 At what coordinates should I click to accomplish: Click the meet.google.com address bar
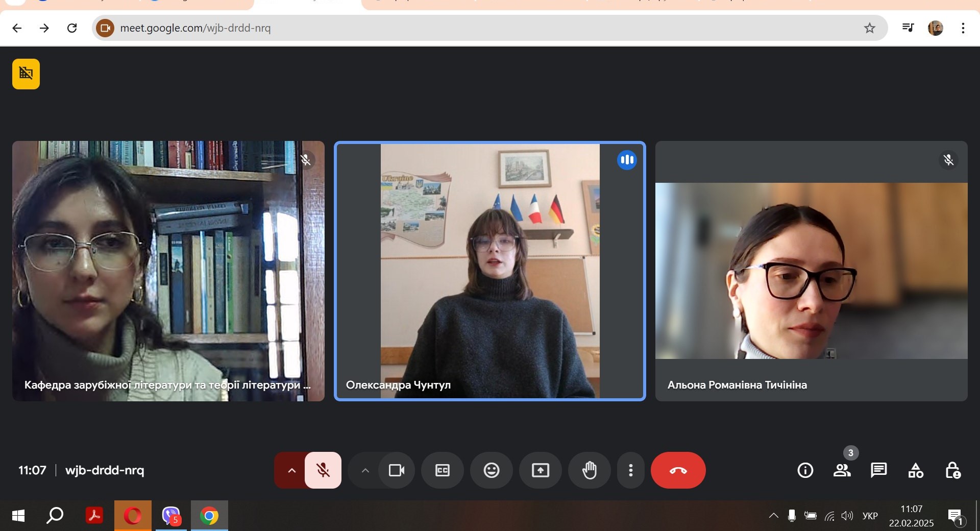(x=490, y=28)
